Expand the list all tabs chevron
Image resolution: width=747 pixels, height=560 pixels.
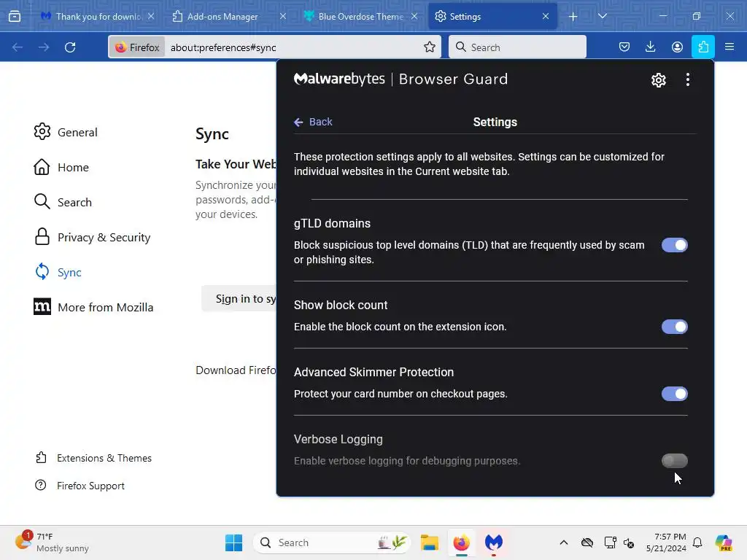pyautogui.click(x=602, y=16)
